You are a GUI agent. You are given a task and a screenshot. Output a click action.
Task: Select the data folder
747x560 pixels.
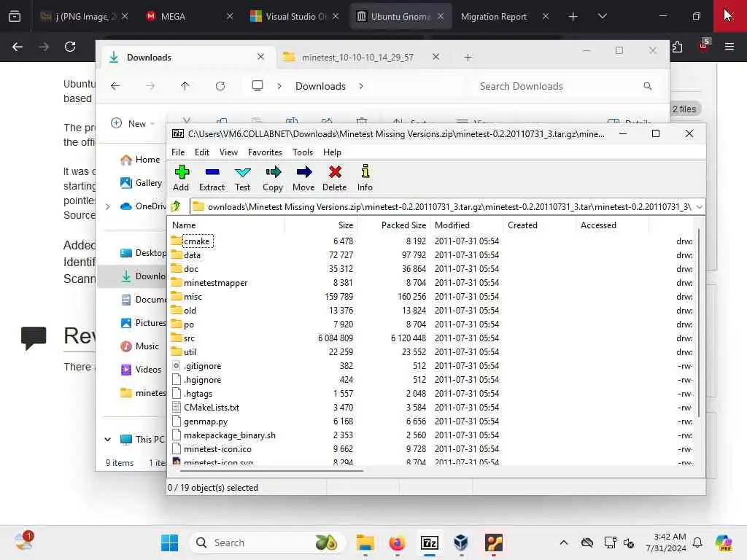coord(192,255)
